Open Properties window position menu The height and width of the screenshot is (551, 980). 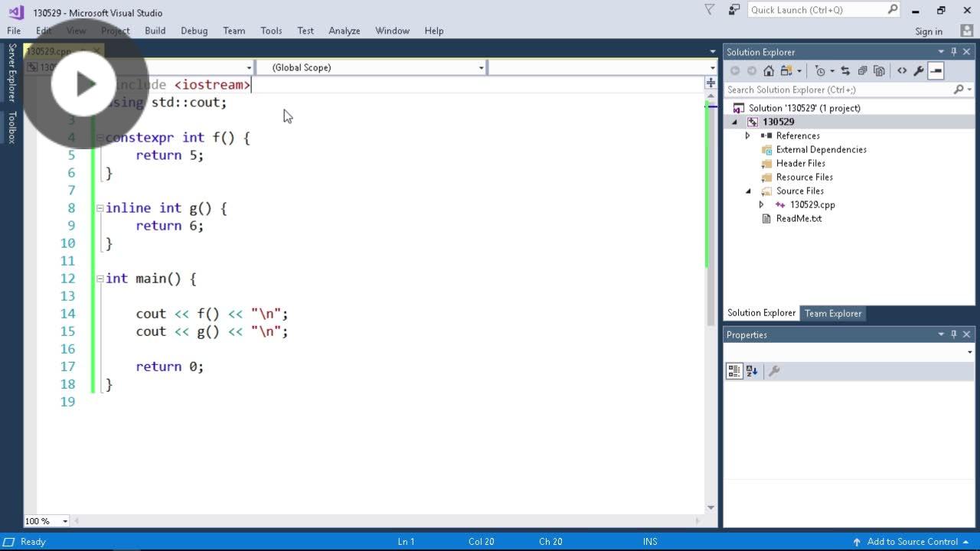941,334
